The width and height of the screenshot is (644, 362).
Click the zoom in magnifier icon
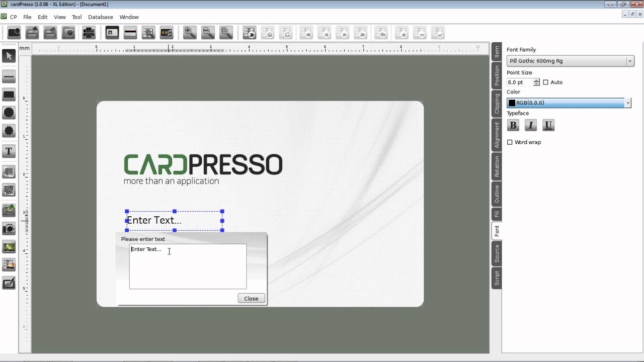190,33
